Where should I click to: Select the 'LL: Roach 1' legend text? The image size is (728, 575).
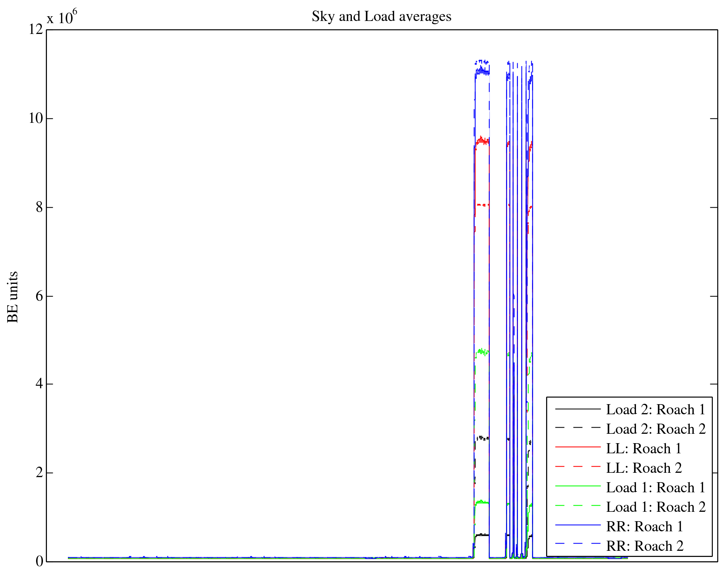pos(644,448)
